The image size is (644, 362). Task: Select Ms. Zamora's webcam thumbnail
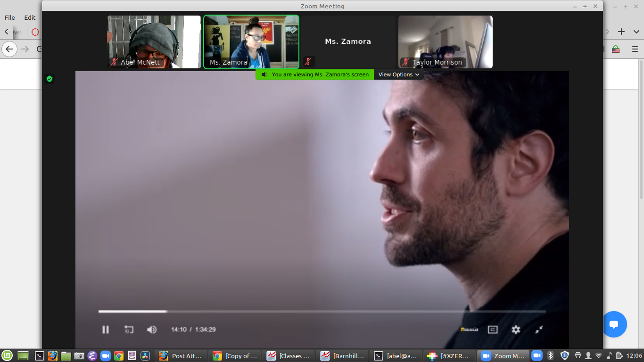(251, 42)
